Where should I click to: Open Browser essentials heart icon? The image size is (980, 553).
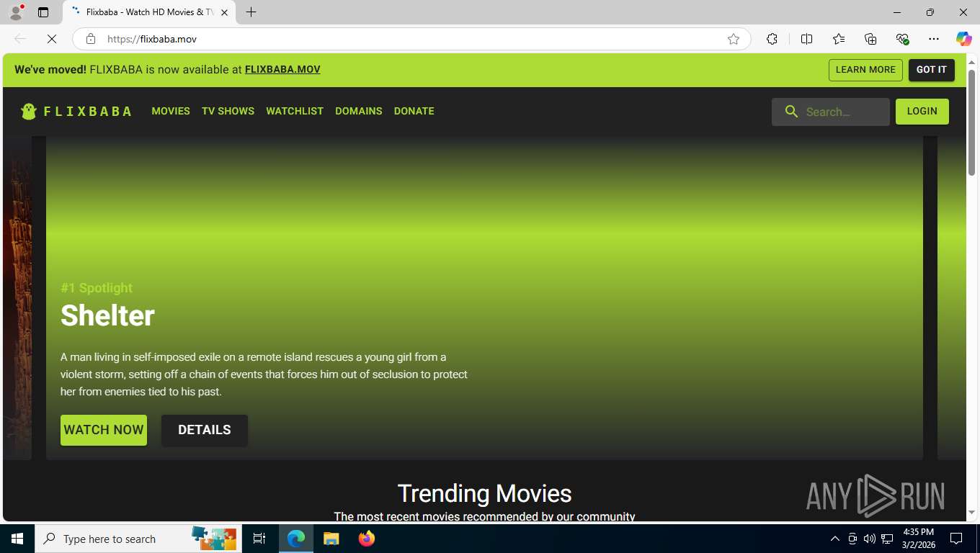(x=902, y=39)
